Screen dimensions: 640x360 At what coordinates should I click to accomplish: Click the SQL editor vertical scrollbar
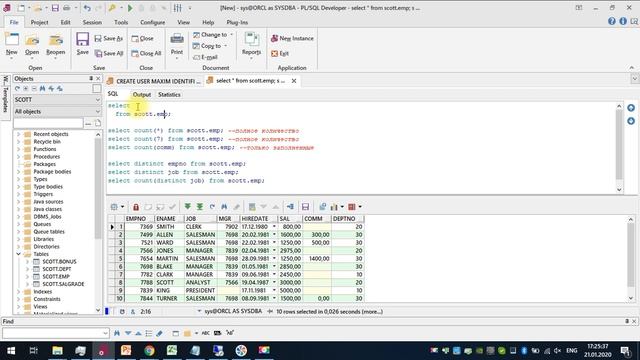(619, 148)
